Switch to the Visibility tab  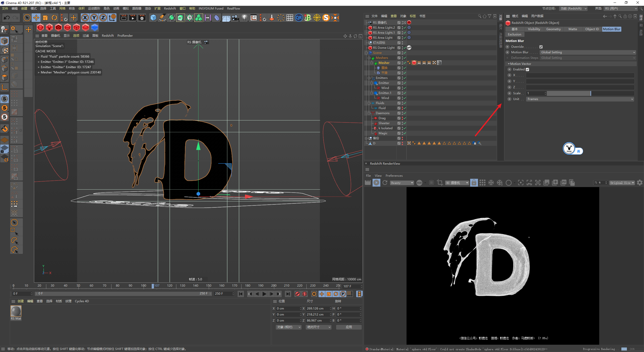534,29
